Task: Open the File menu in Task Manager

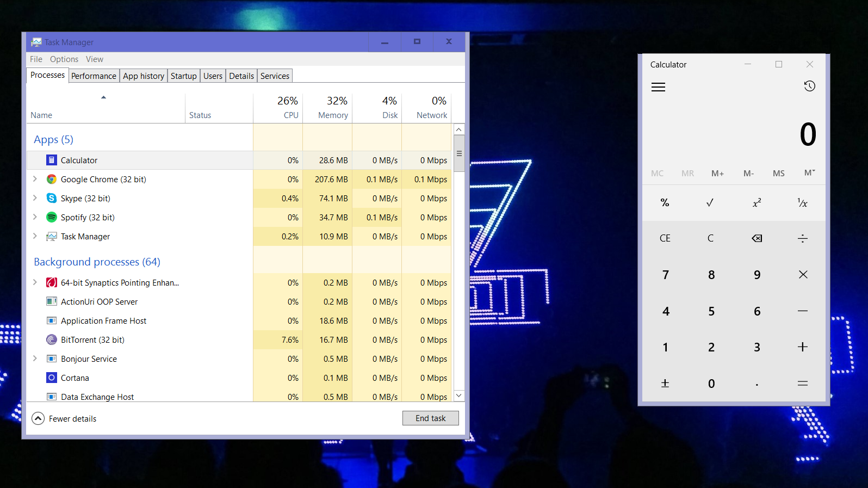Action: click(x=36, y=59)
